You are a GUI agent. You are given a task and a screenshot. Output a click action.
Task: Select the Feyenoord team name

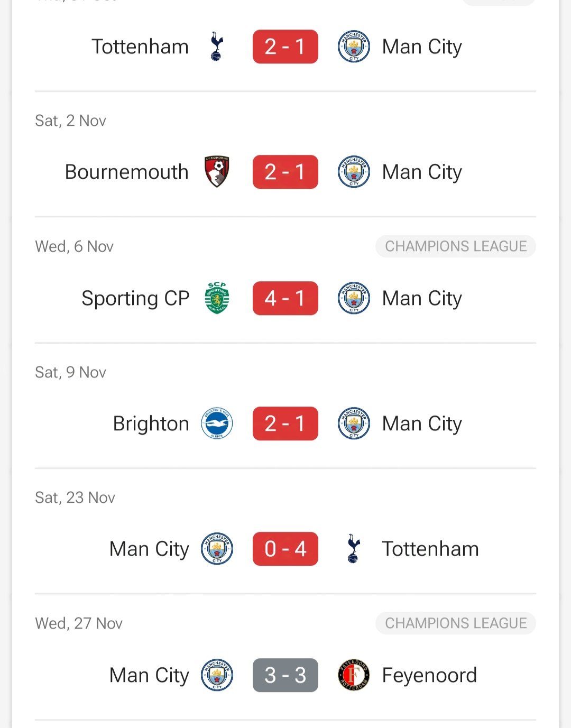[429, 676]
